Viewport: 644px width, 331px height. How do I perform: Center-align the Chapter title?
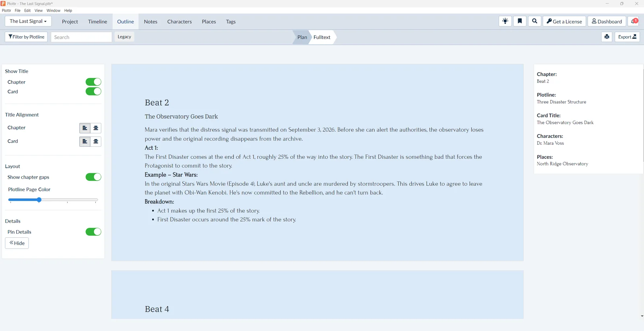96,128
